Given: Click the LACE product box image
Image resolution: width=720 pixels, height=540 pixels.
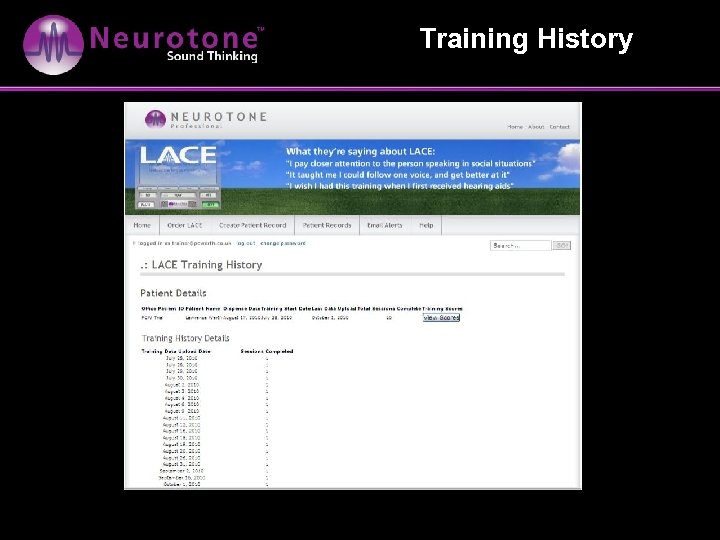Looking at the screenshot, I should pos(178,178).
